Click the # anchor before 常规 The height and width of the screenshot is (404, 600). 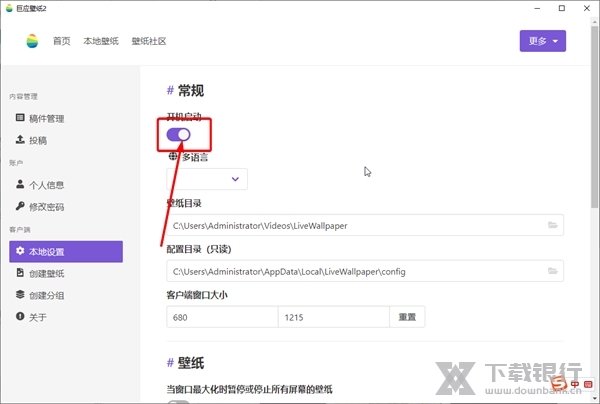(x=170, y=90)
